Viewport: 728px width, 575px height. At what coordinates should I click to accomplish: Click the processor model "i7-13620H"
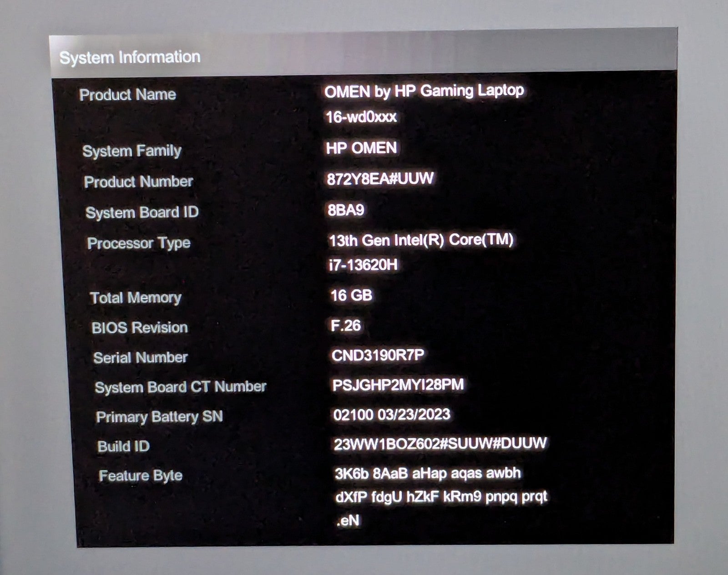pyautogui.click(x=363, y=265)
